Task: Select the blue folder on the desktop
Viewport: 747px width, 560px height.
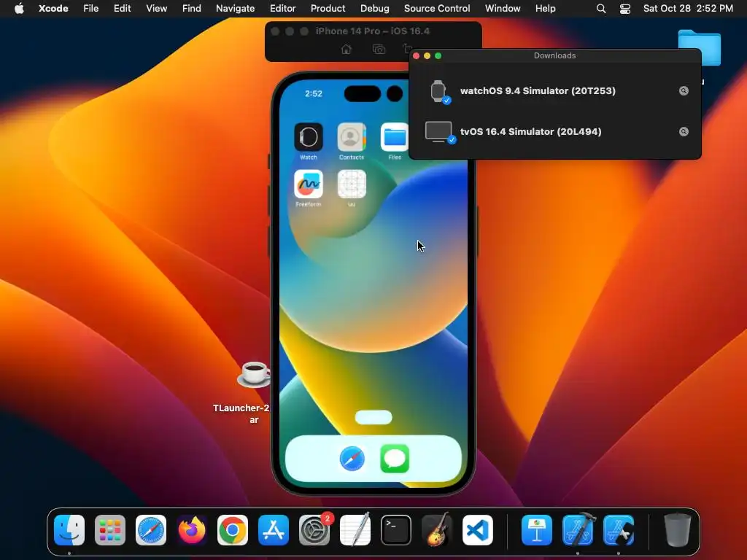Action: (x=699, y=47)
